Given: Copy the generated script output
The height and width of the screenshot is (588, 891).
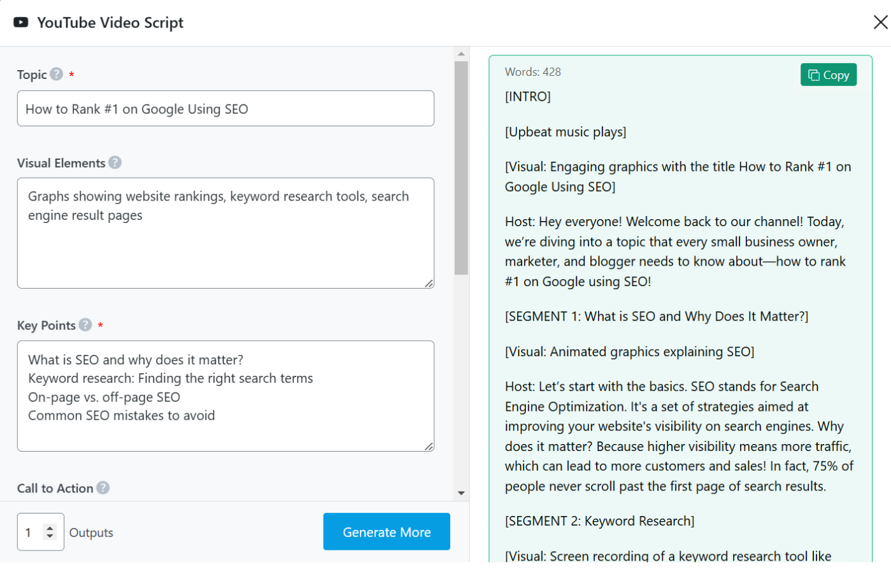Looking at the screenshot, I should [828, 75].
